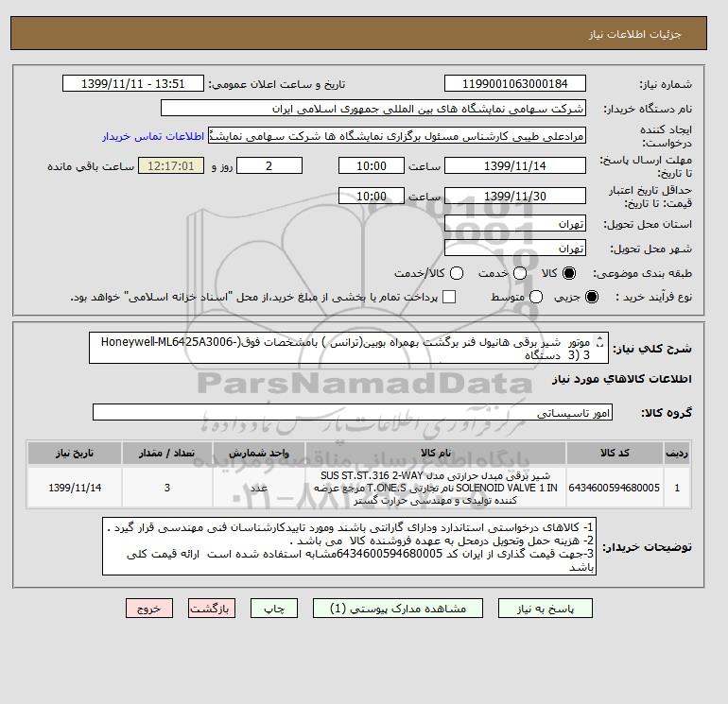Select the کالا radio button
728x704 pixels.
point(569,273)
